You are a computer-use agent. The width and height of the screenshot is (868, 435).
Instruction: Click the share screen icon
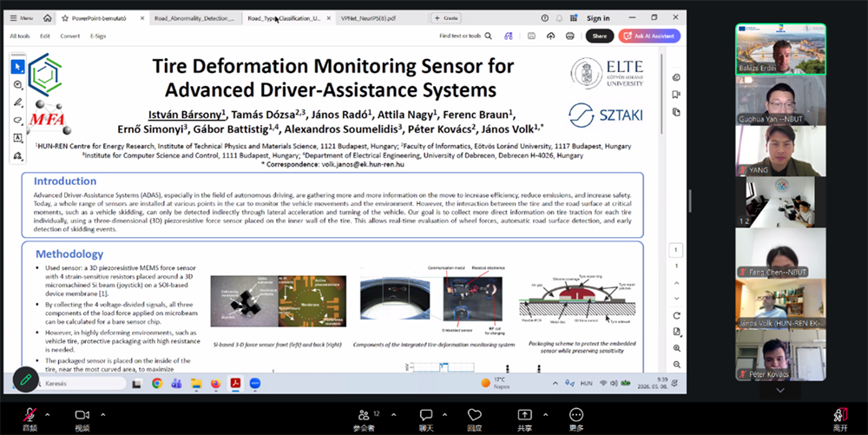[524, 415]
